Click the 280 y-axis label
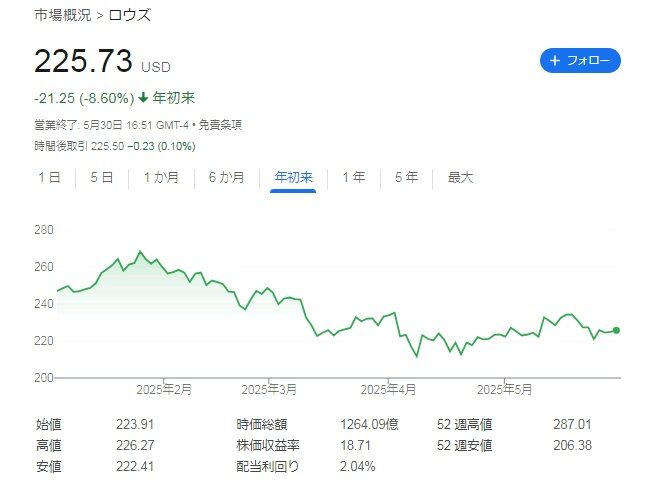The image size is (646, 480). click(44, 230)
